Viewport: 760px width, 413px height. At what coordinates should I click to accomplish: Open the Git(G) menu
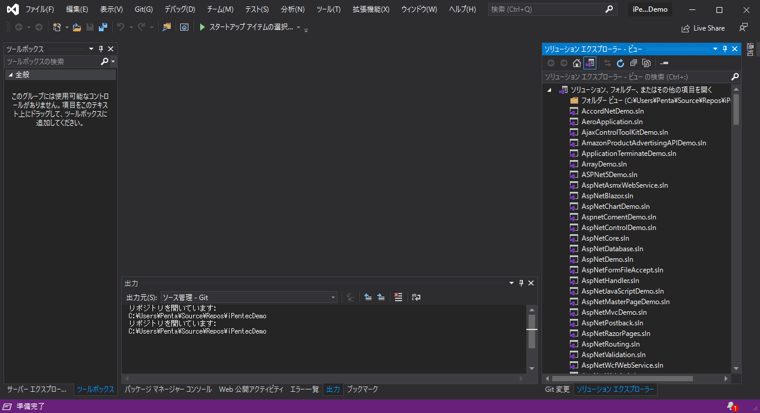(x=143, y=9)
